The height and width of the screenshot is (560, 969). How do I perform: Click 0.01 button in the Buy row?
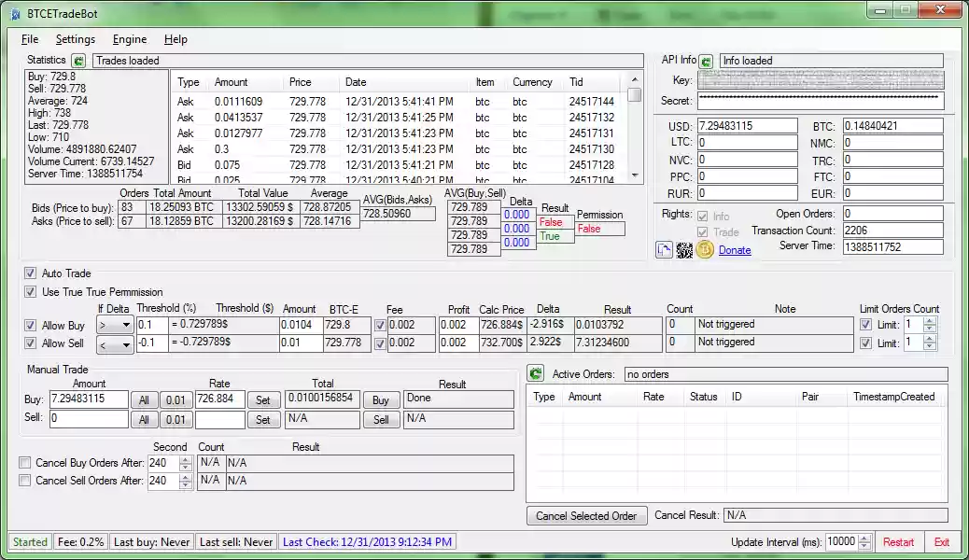(x=176, y=399)
